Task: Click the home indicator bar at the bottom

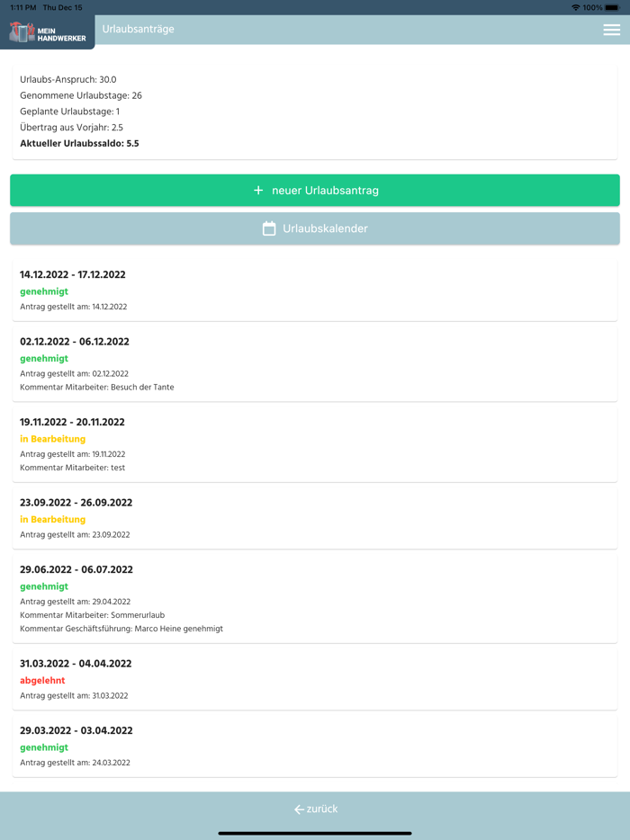Action: [315, 832]
